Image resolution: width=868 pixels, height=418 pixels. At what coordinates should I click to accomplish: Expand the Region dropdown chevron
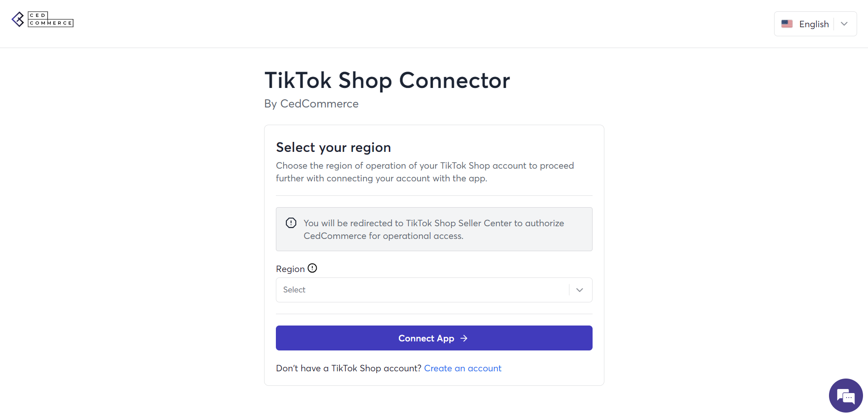click(579, 290)
